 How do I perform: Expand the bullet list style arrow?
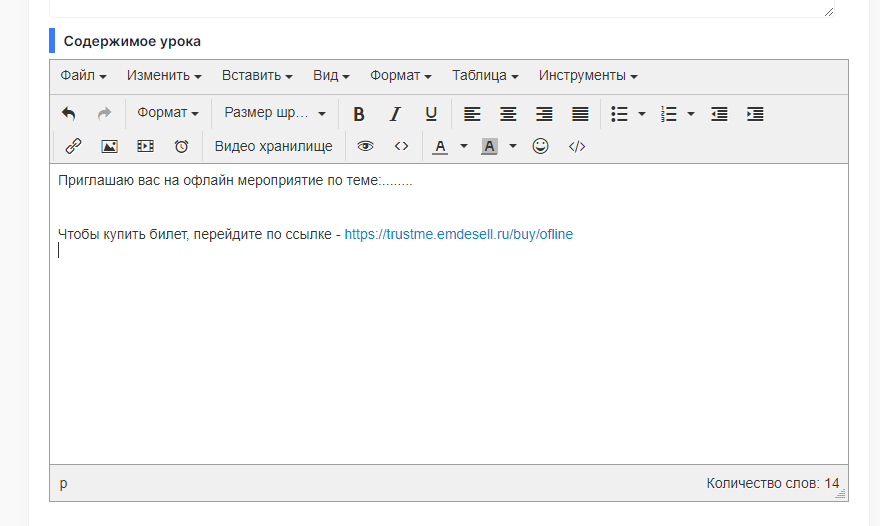642,114
